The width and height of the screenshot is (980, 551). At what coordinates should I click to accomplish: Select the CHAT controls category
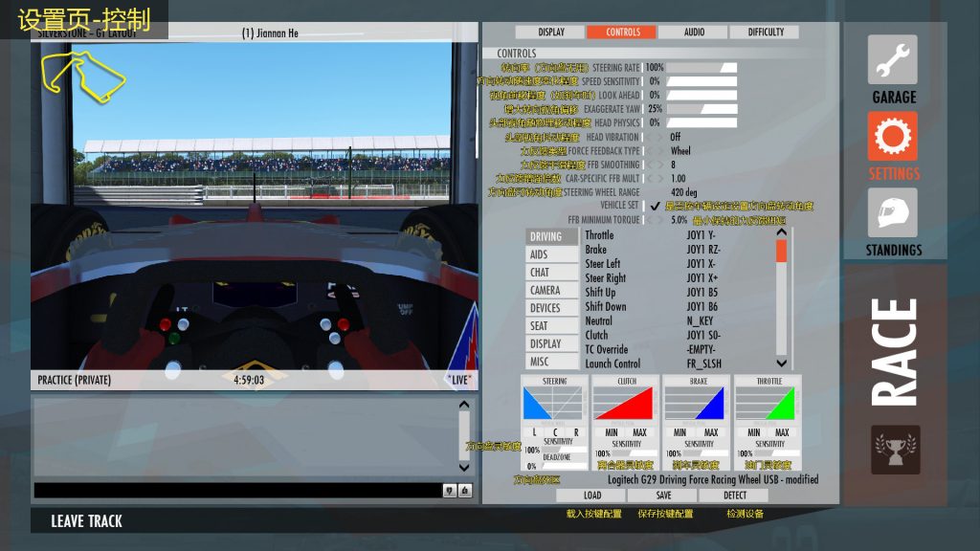coord(552,273)
